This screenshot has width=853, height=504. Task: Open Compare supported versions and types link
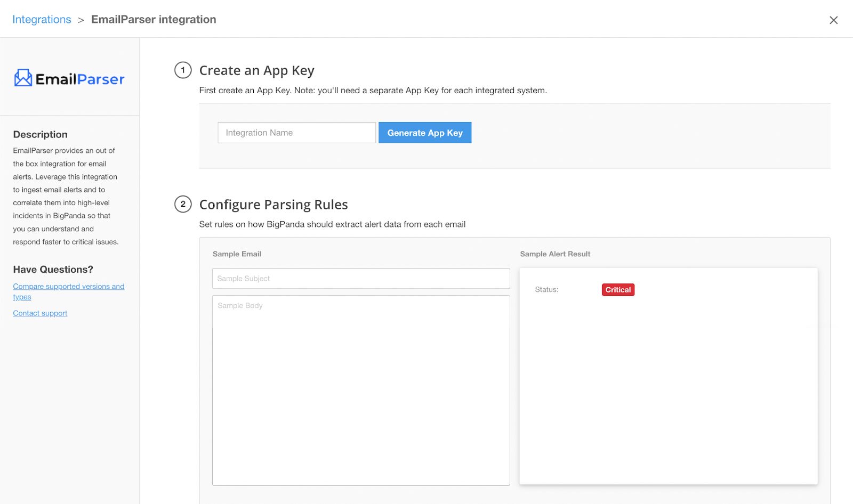pos(69,291)
